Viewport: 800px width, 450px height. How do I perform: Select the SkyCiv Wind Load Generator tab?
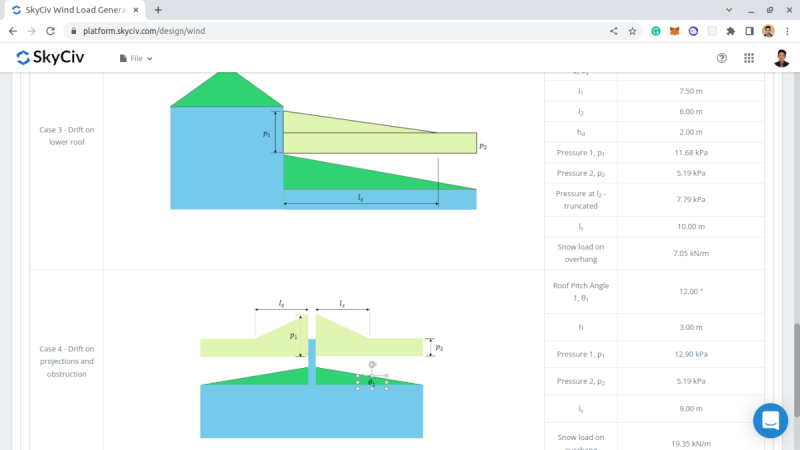pos(75,9)
